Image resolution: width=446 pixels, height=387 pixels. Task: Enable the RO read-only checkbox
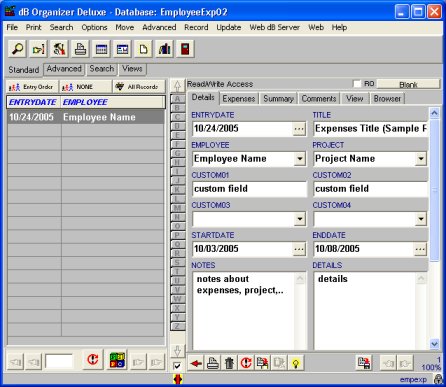pos(357,84)
